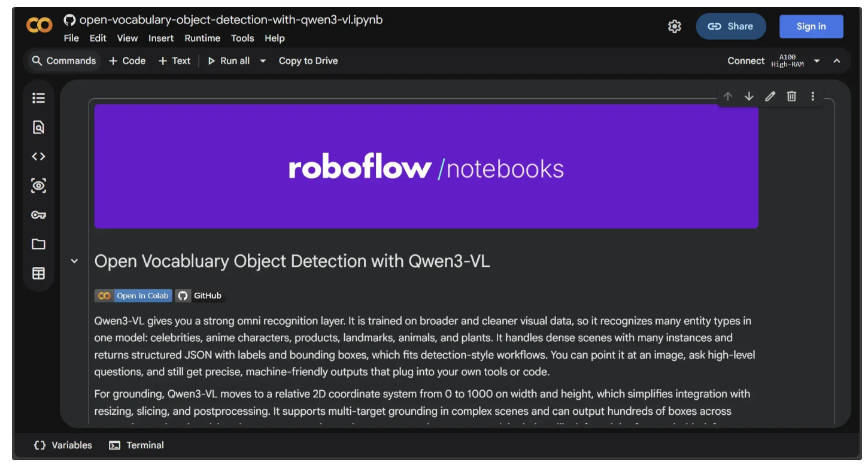
Task: Click the Share button
Action: (731, 26)
